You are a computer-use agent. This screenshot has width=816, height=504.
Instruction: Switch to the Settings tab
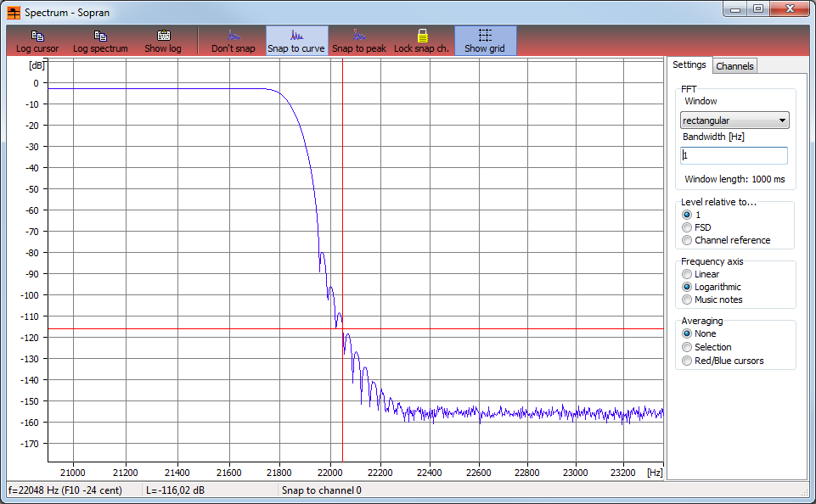689,64
